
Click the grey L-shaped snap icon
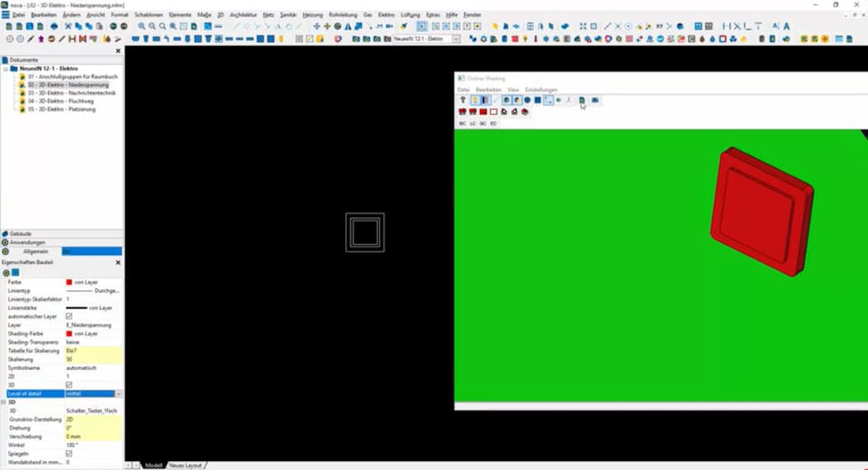748,26
